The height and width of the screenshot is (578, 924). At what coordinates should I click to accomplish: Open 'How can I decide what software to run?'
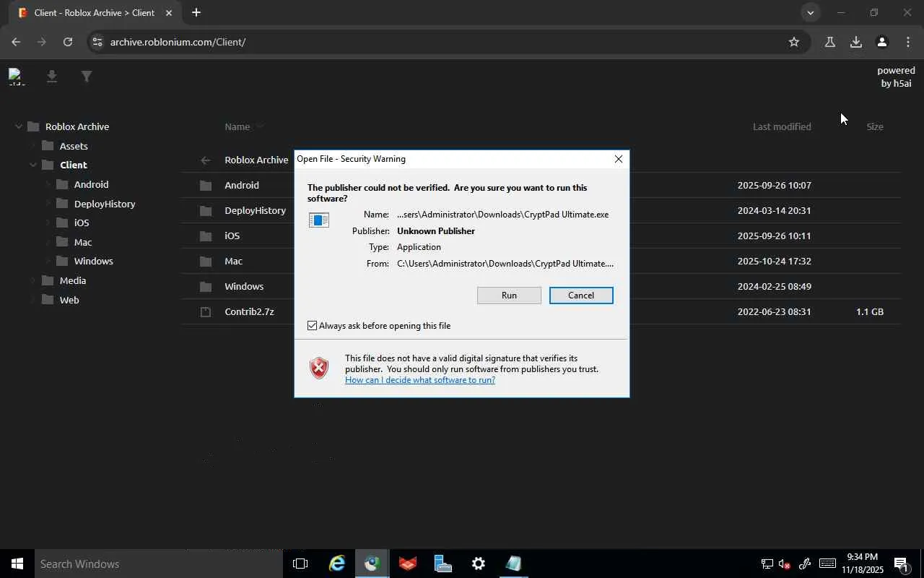click(420, 380)
